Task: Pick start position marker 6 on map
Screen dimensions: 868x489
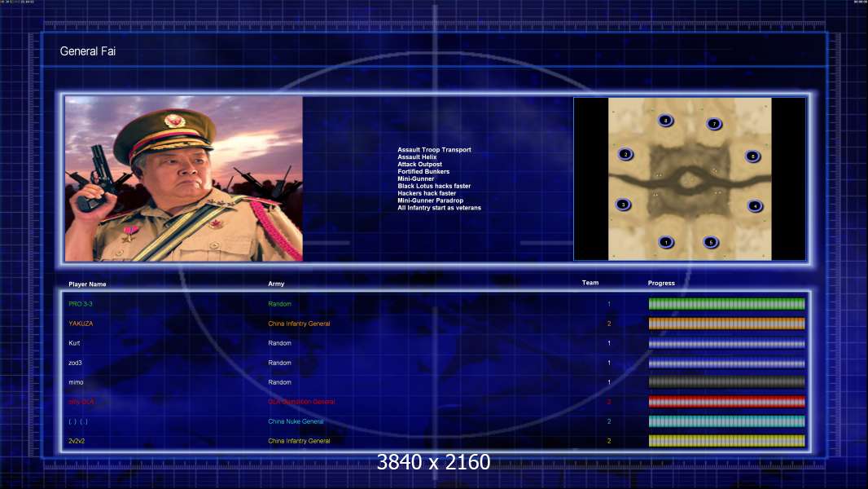Action: point(752,156)
